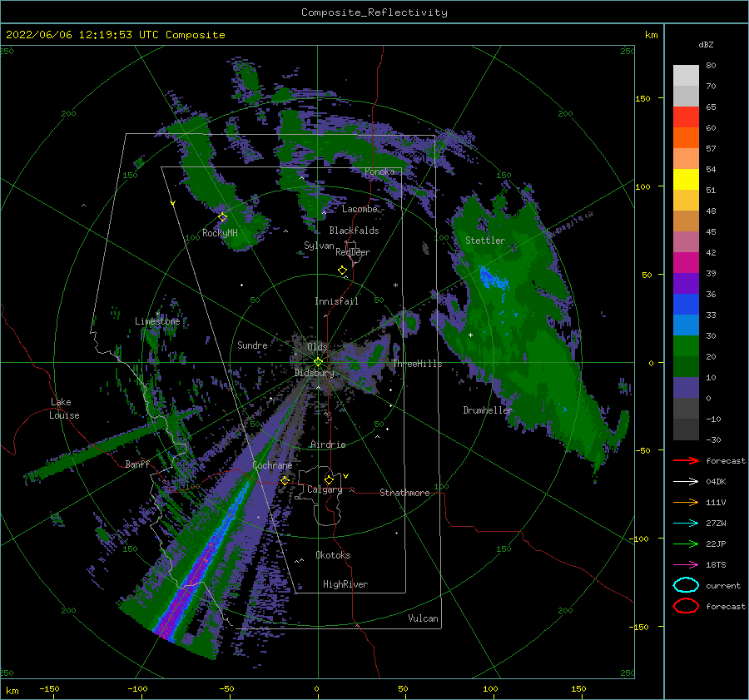
Task: Click the Banff label
Action: pos(137,464)
